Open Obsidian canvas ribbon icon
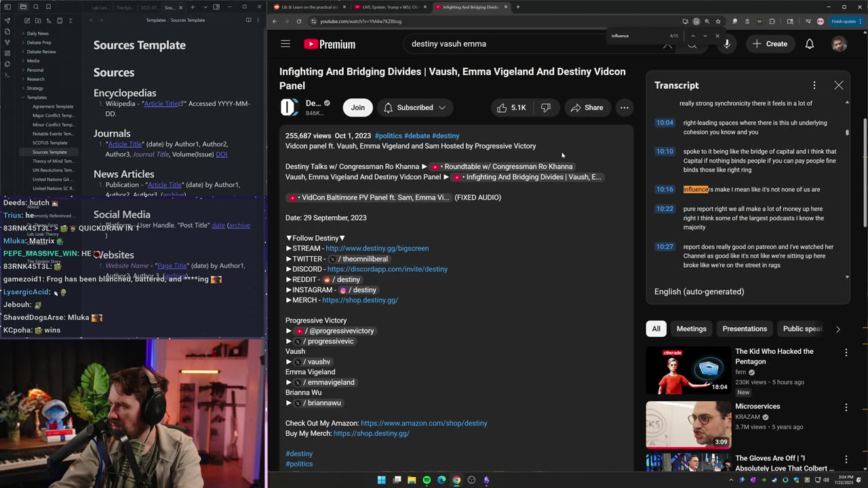868x488 pixels. pyautogui.click(x=7, y=53)
